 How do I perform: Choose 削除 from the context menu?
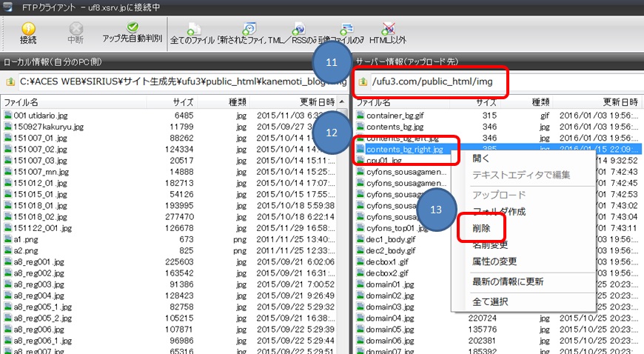click(x=482, y=229)
